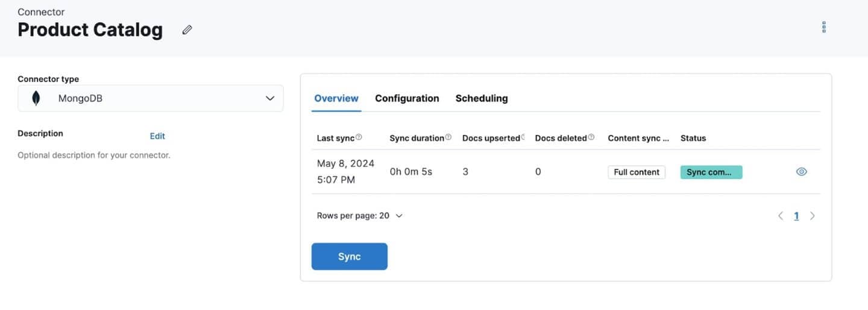This screenshot has height=310, width=868.
Task: Click the Full content badge
Action: tap(636, 172)
